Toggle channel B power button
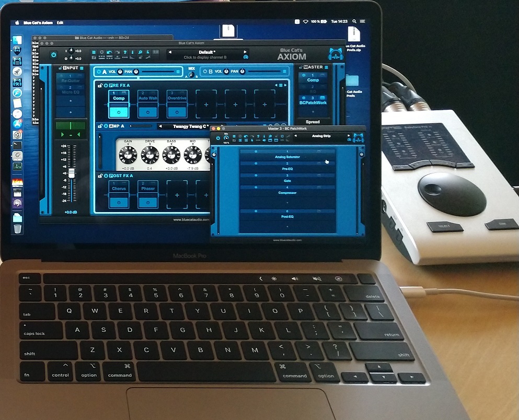The height and width of the screenshot is (420, 519). (x=204, y=72)
